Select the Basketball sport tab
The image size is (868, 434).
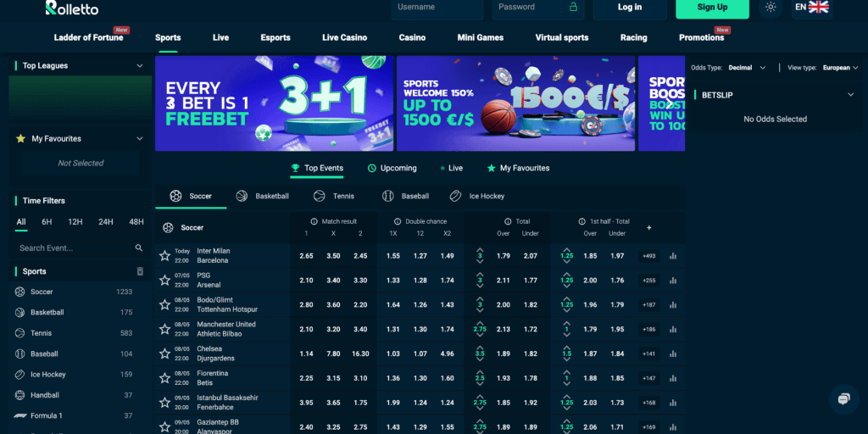tap(263, 196)
